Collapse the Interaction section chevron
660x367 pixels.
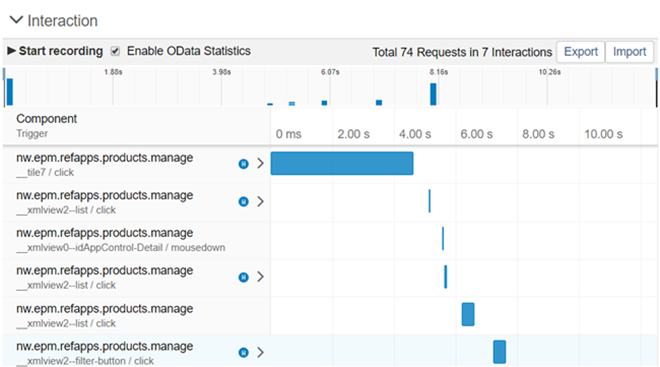pos(16,20)
